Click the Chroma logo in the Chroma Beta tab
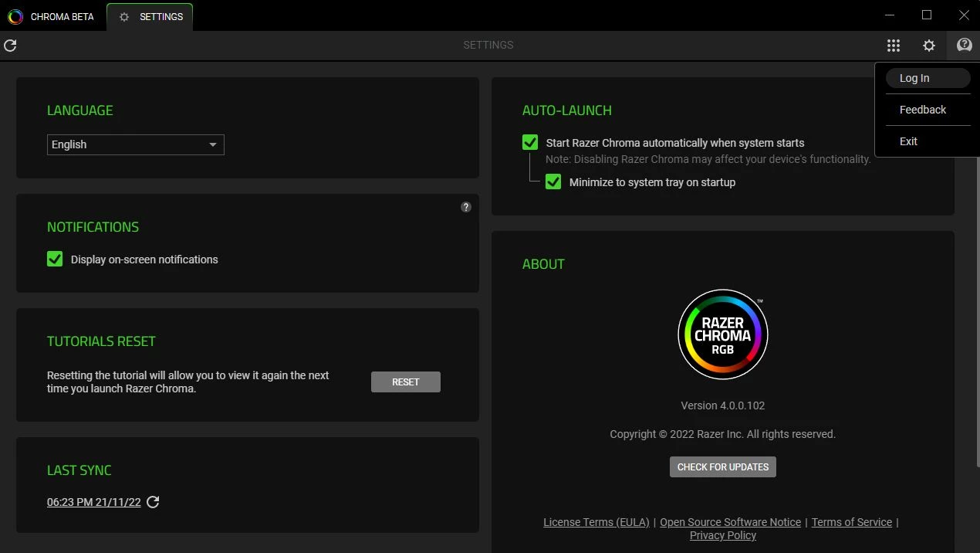Viewport: 980px width, 553px height. [x=15, y=16]
